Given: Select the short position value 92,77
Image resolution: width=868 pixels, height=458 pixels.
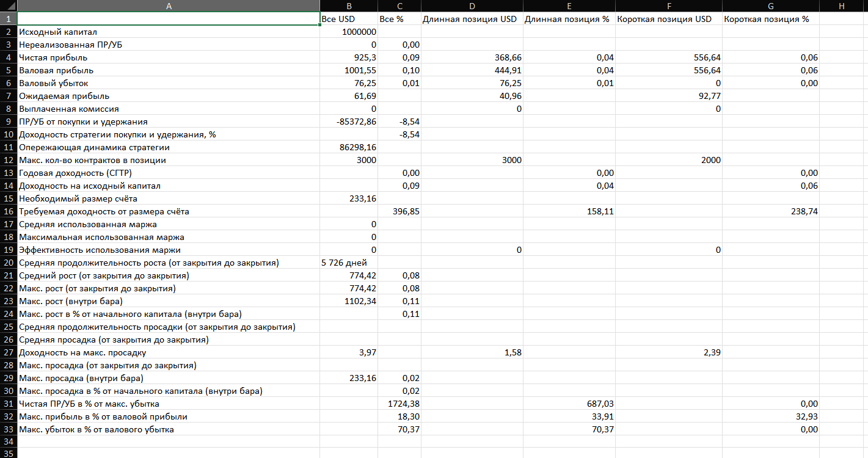Looking at the screenshot, I should point(668,96).
